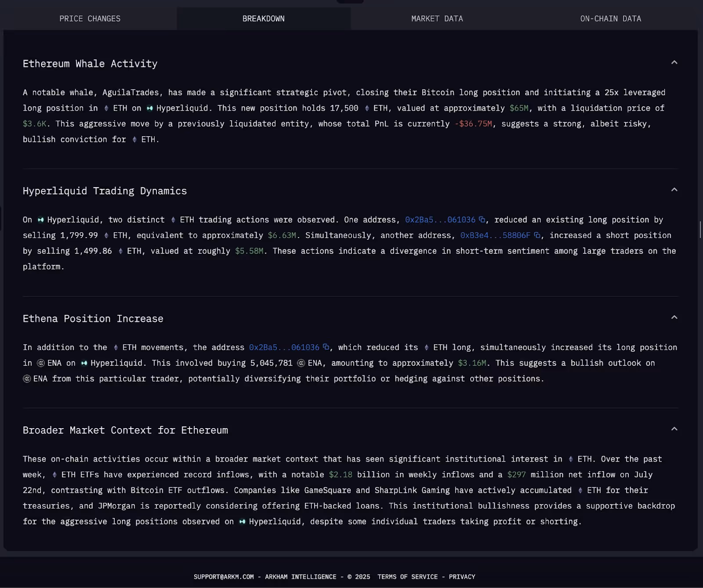
Task: Click ETH icon after '1,499.86'
Action: pyautogui.click(x=120, y=251)
